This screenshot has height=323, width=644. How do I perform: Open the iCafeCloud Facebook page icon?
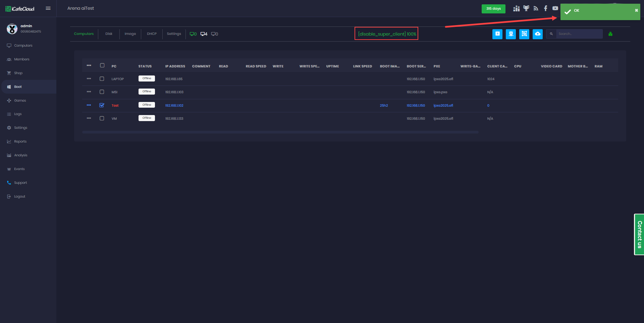[x=546, y=8]
